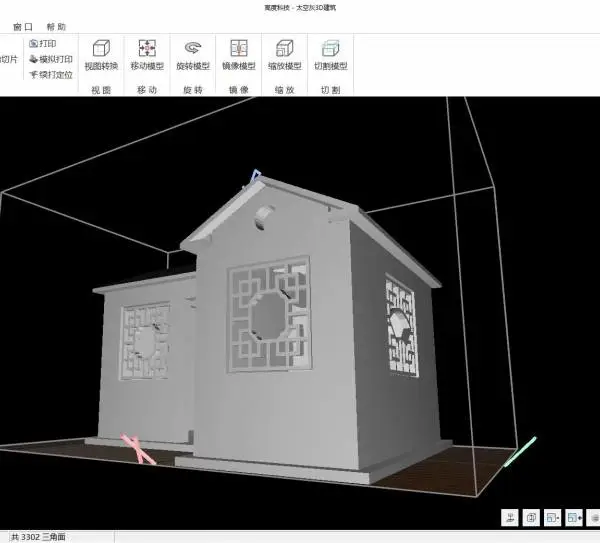
Task: Select the 移动模型 move model tool
Action: point(147,55)
